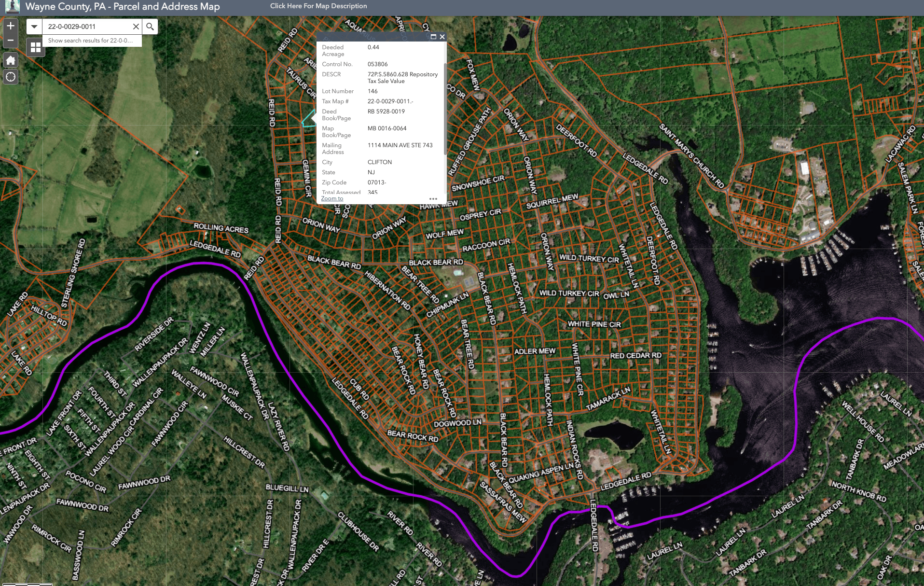Click the SAINT MARYS CHURCH RD label

coord(691,155)
